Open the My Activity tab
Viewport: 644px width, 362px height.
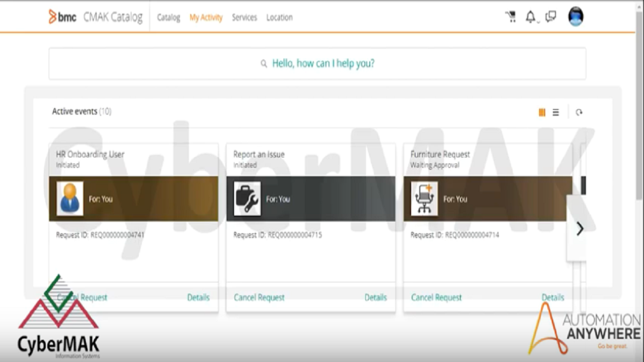click(206, 18)
